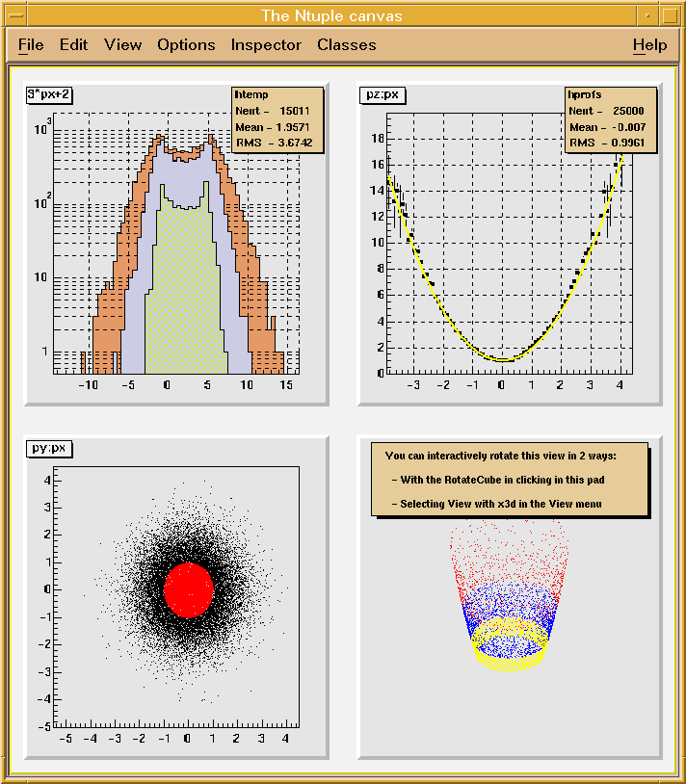This screenshot has width=686, height=784.
Task: Click the red cluster in py:px scatter plot
Action: [x=188, y=589]
